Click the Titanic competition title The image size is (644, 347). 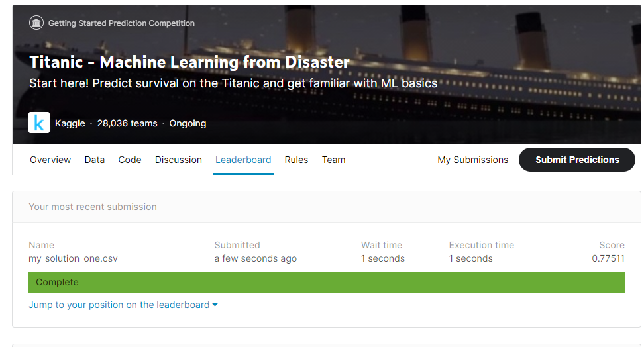click(x=189, y=62)
